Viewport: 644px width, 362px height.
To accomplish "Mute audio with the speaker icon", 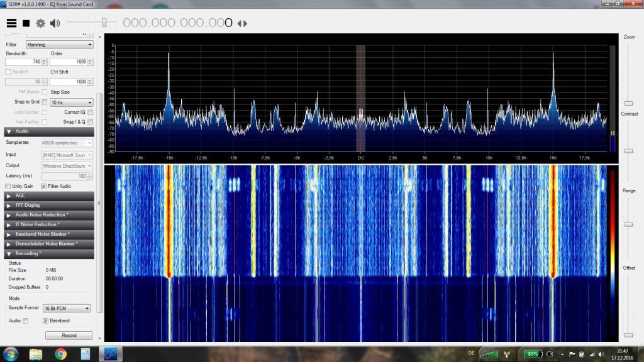I will pos(55,23).
